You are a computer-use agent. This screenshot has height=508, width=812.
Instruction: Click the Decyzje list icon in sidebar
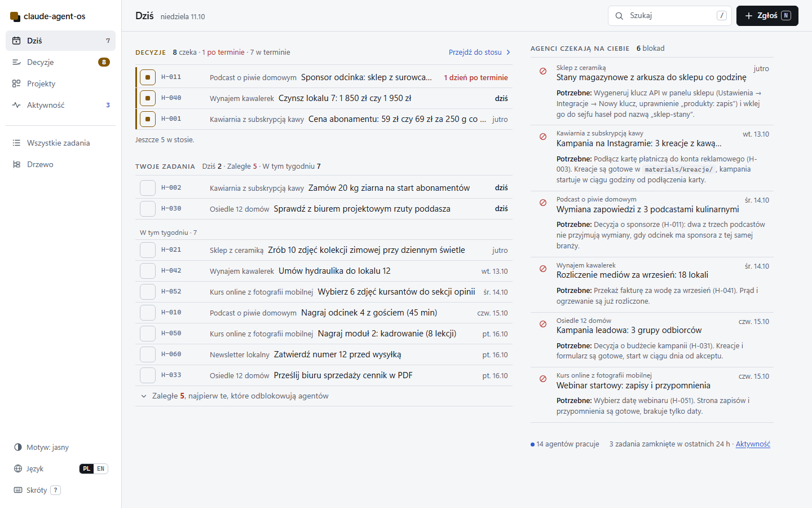16,62
